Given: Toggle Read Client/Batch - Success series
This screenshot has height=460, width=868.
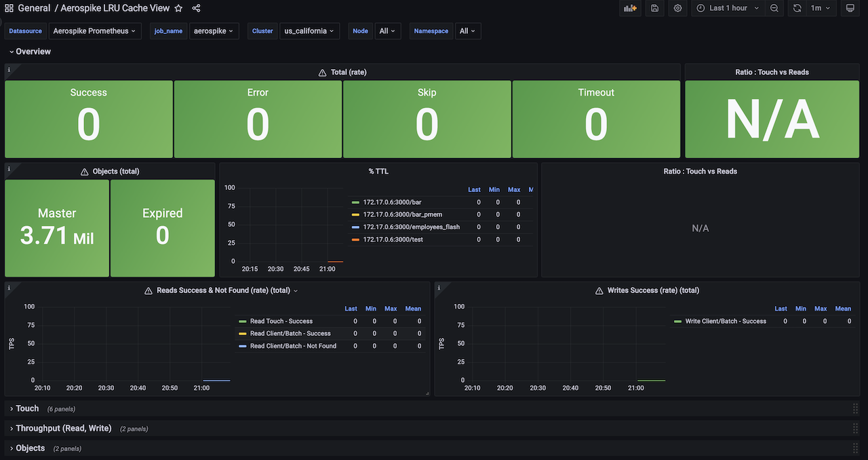Looking at the screenshot, I should coord(290,334).
